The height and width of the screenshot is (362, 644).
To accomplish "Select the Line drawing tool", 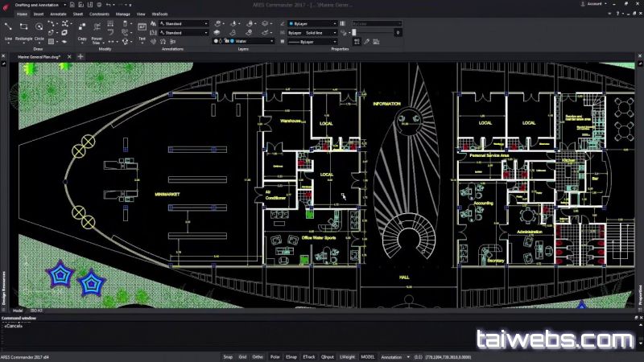I will pos(8,30).
